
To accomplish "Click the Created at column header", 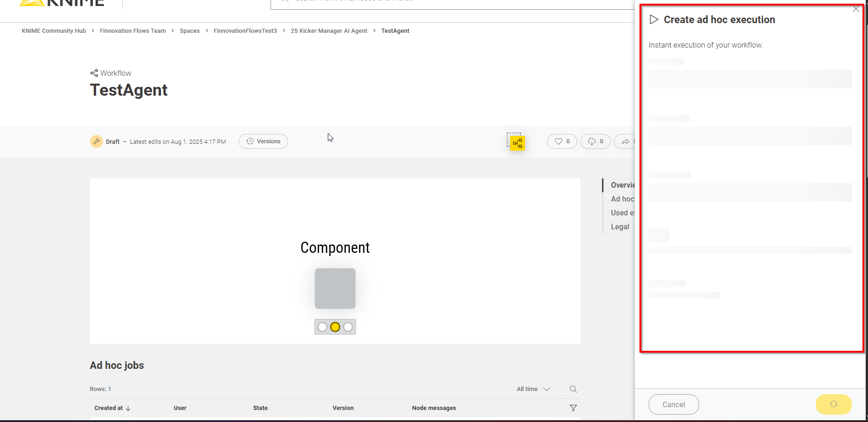I will pos(108,408).
